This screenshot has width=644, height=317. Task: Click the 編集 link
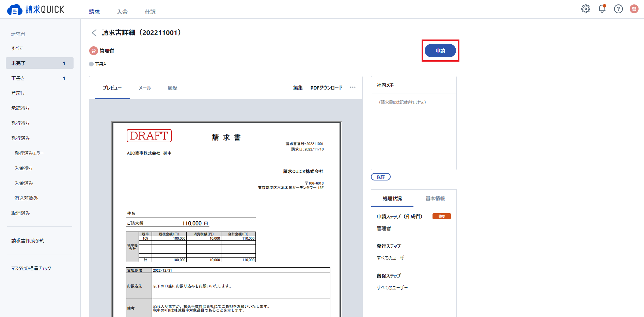(298, 88)
